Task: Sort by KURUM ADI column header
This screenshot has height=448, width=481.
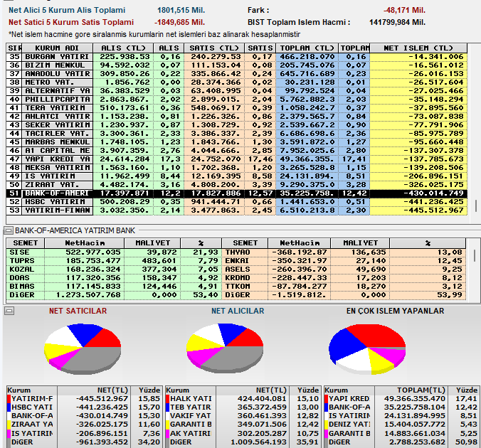Action: click(x=57, y=48)
